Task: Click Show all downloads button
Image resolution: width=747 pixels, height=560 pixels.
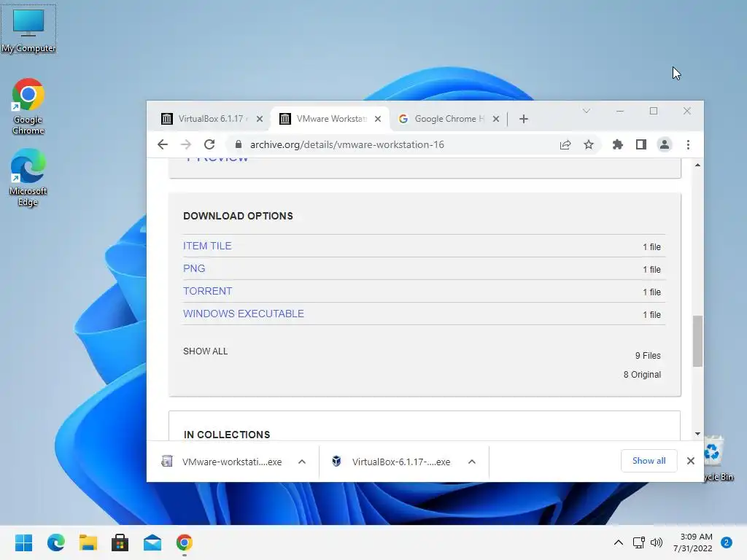Action: (x=649, y=461)
